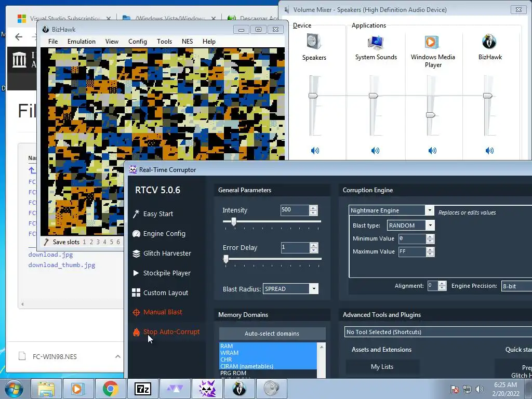This screenshot has height=399, width=532.
Task: Open the Engine Precision 8-bit dropdown
Action: [516, 286]
